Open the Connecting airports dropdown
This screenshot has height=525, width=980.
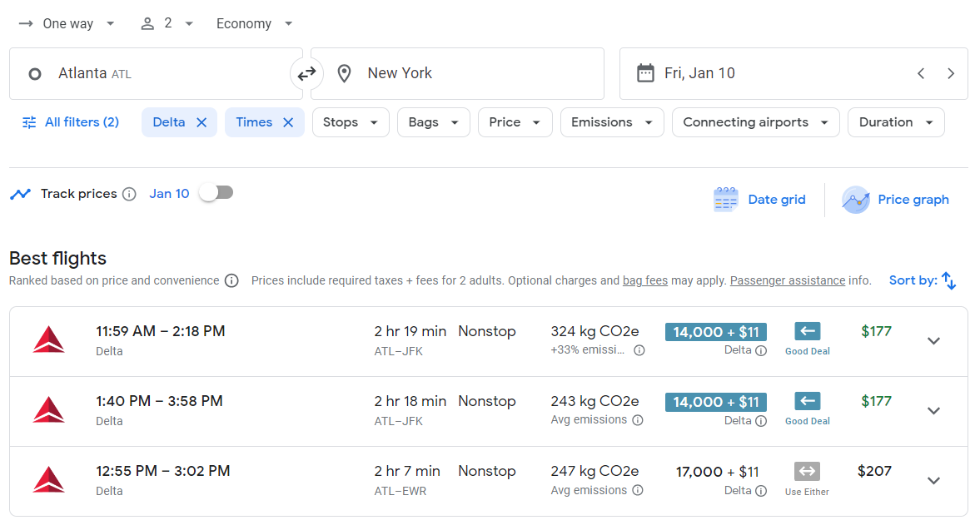755,121
